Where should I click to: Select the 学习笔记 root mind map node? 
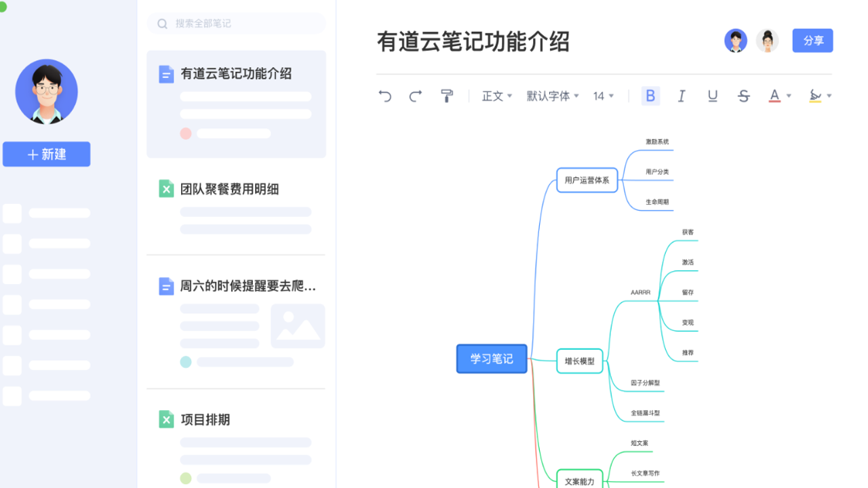coord(492,359)
